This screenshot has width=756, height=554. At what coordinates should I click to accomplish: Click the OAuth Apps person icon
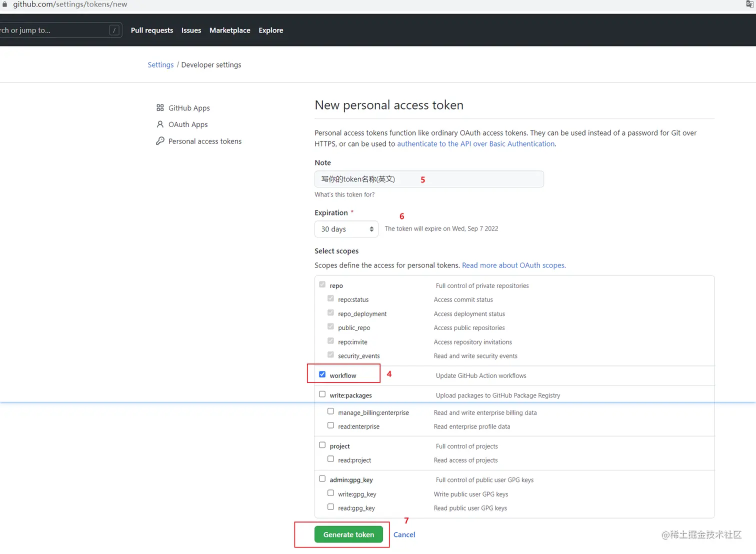[x=160, y=124]
